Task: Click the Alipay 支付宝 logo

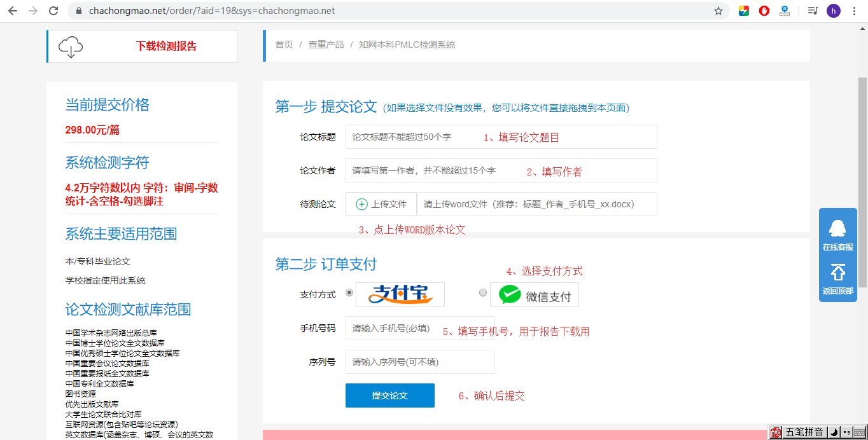Action: click(400, 294)
